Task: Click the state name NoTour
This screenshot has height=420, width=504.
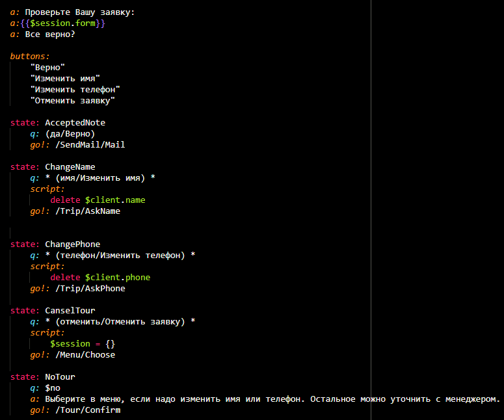Action: [60, 377]
